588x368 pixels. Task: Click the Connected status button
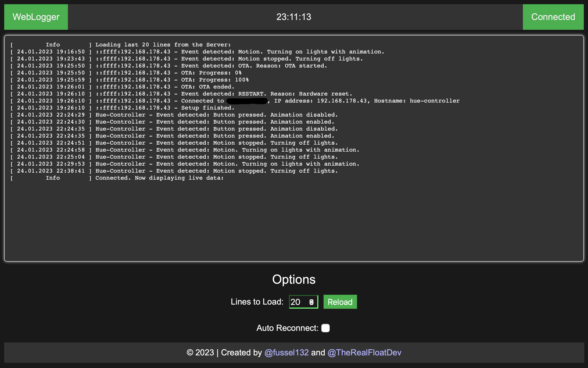(553, 17)
